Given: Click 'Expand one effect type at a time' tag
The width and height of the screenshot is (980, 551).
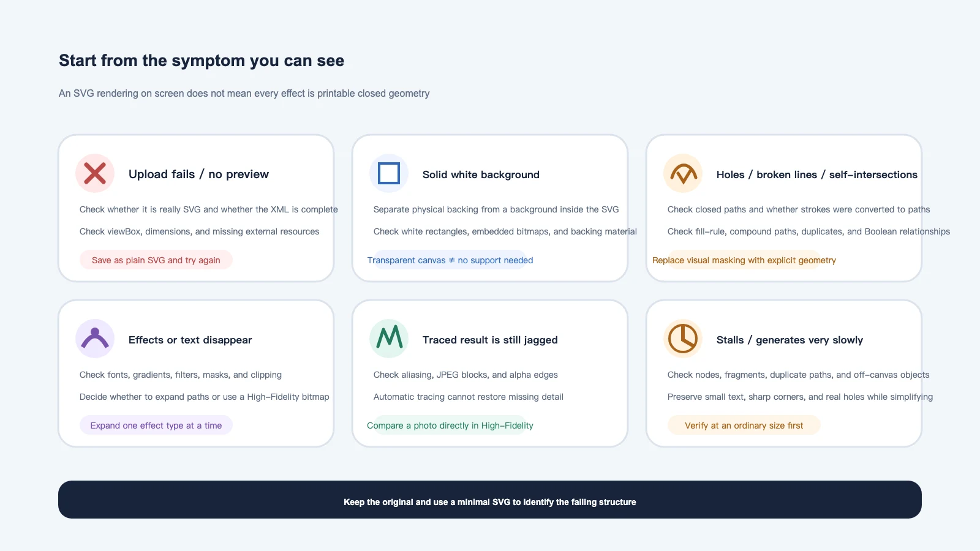Looking at the screenshot, I should tap(156, 425).
